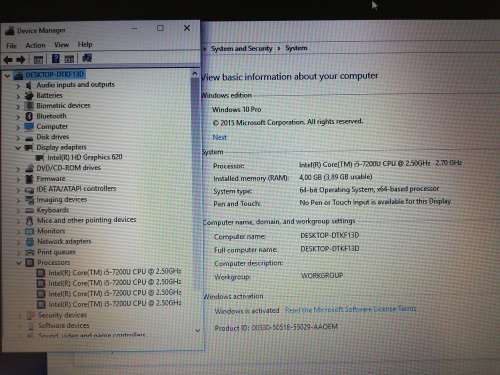Viewport: 500px width, 375px height.
Task: Expand Audio inputs and outputs node
Action: [18, 86]
